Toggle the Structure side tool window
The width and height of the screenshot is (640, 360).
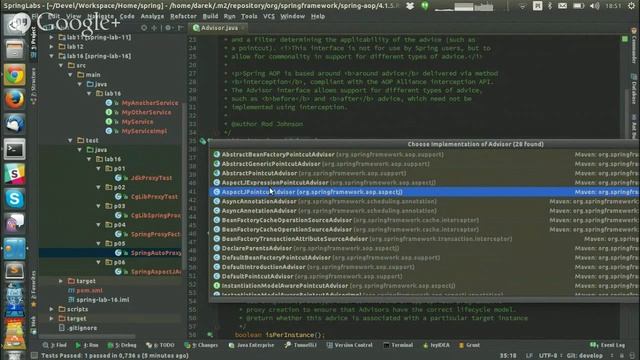pos(34,86)
